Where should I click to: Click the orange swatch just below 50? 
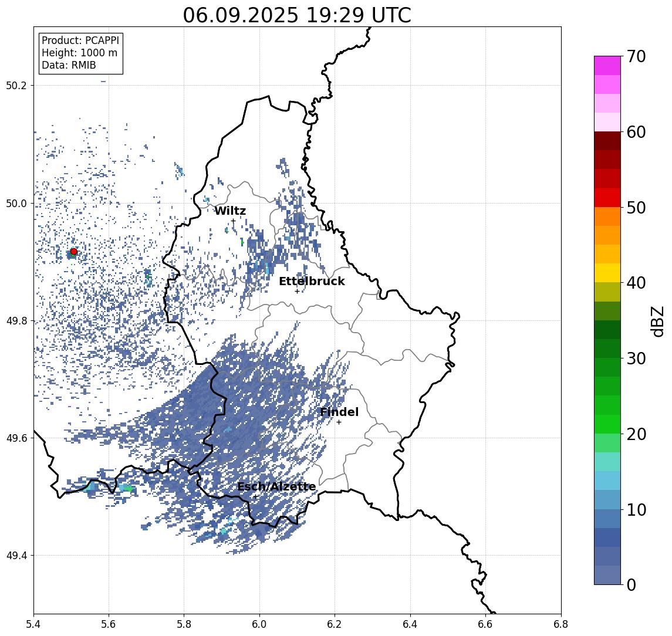tap(607, 217)
